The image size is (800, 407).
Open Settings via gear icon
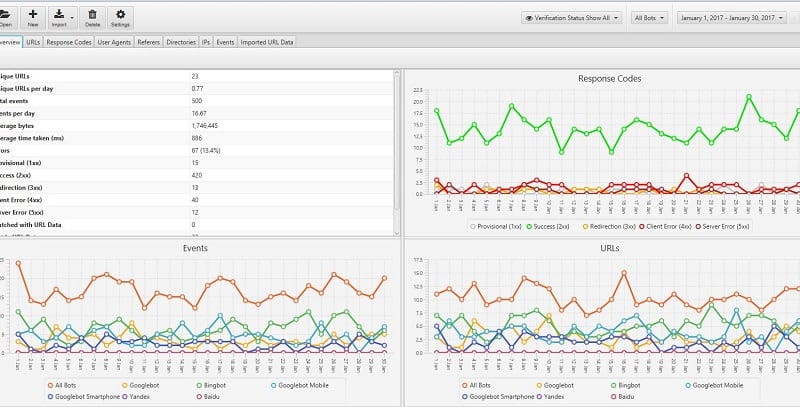(x=120, y=14)
